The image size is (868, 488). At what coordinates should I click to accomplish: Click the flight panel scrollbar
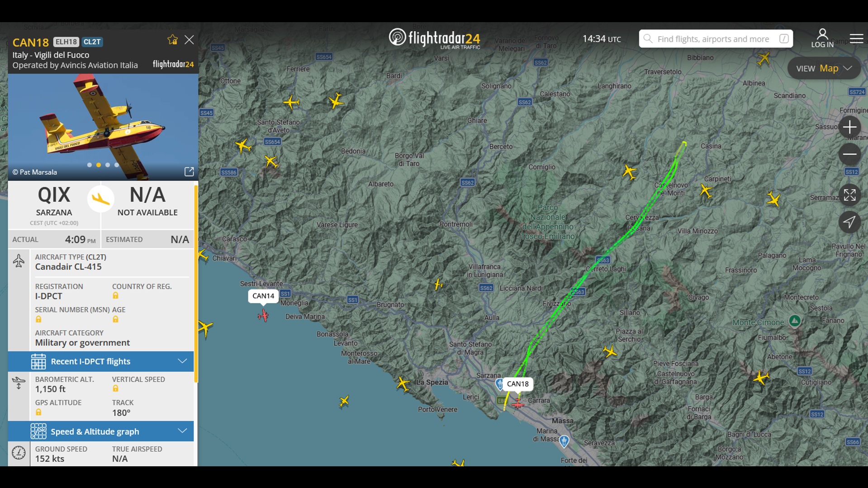pyautogui.click(x=196, y=284)
